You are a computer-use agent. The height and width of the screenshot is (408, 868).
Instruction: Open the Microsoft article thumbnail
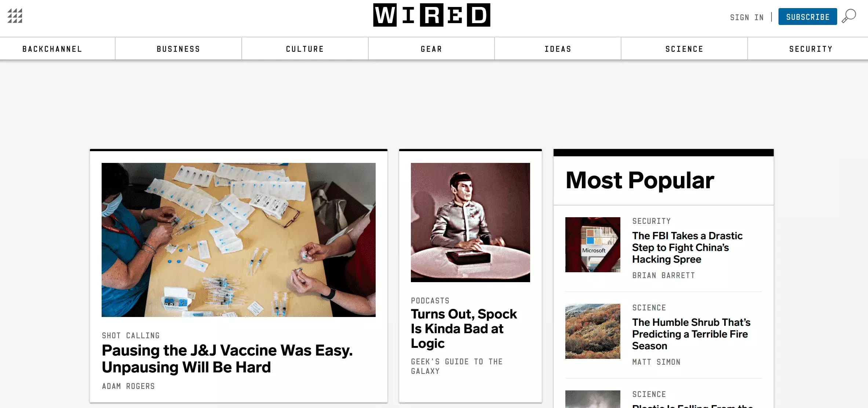[593, 245]
